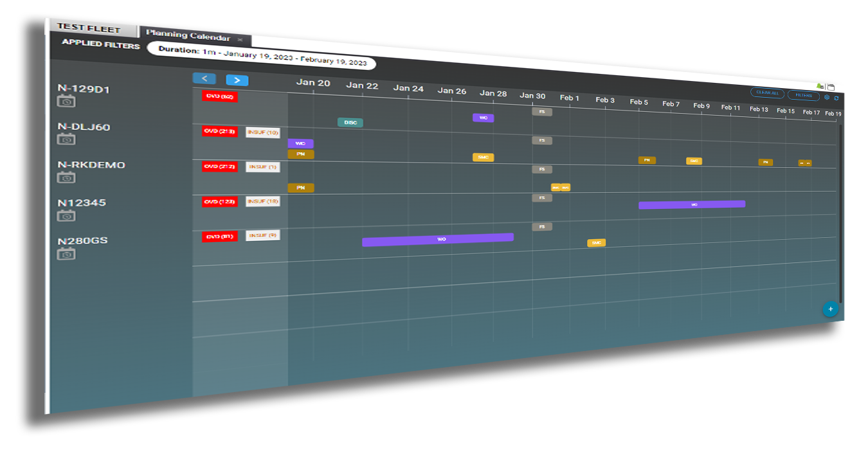
Task: Click the N280GS calendar icon
Action: point(66,254)
